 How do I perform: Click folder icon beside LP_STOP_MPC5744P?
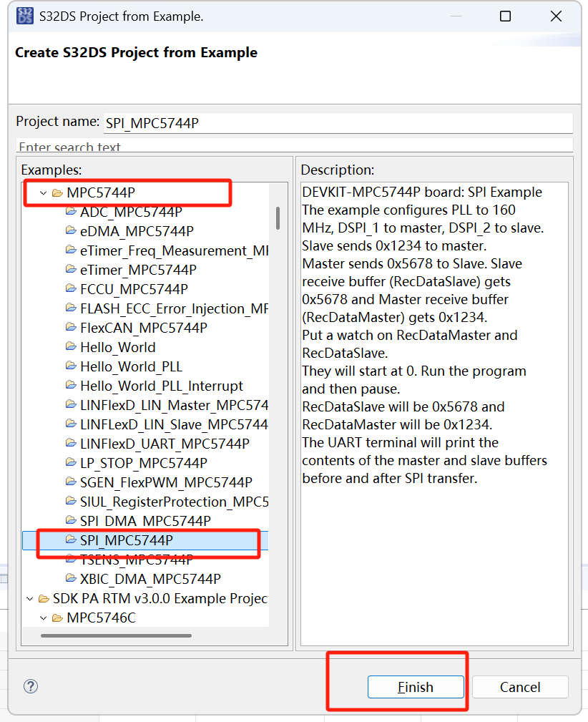tap(71, 463)
